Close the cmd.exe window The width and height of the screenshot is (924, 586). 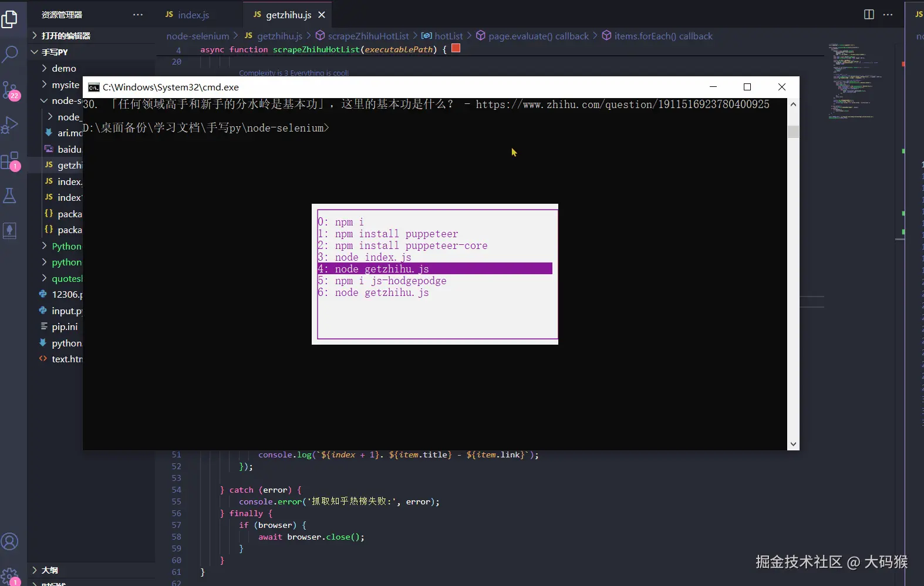pos(782,87)
